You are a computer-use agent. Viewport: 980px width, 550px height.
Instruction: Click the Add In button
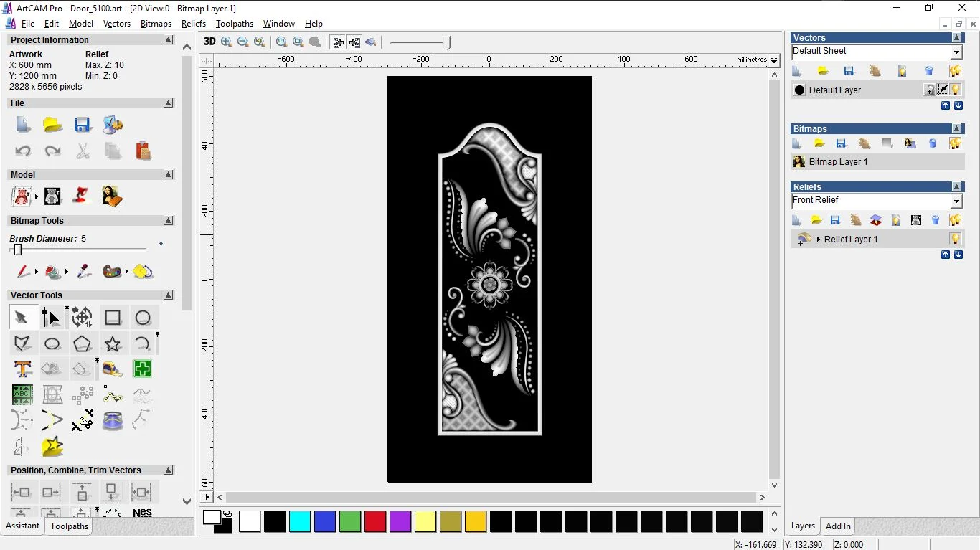(837, 526)
